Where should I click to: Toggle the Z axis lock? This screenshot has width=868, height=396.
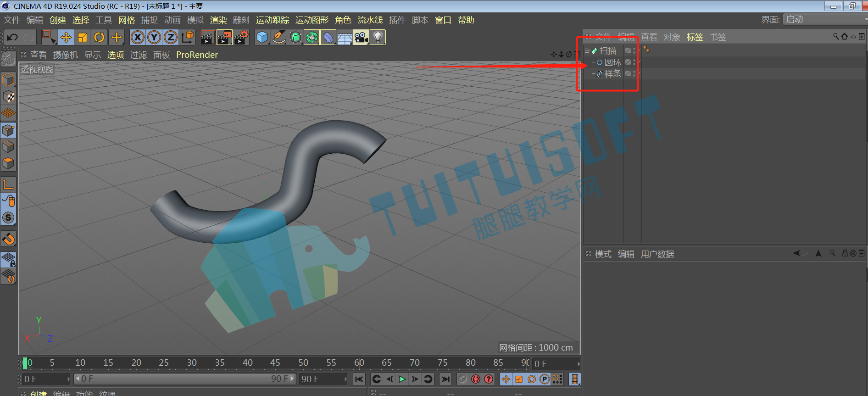coord(171,37)
